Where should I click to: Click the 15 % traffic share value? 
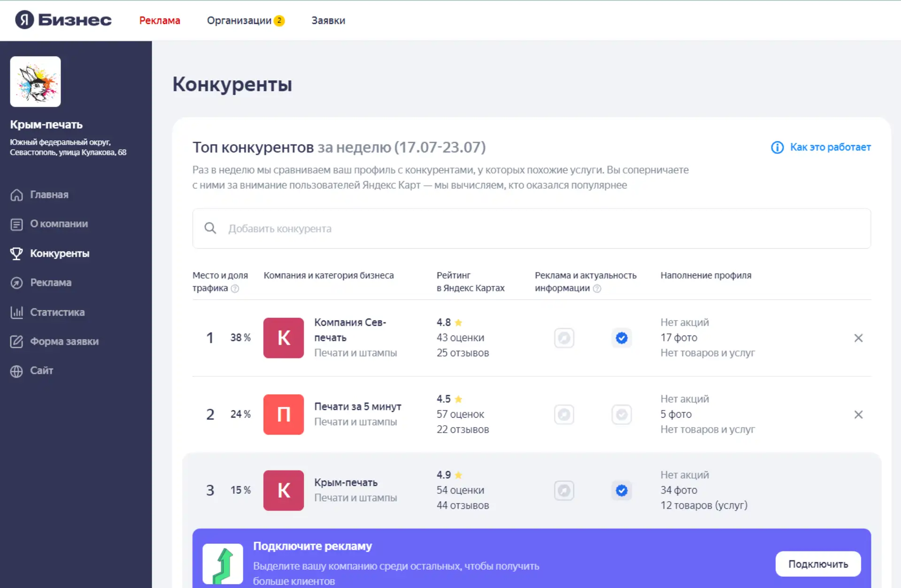tap(240, 490)
